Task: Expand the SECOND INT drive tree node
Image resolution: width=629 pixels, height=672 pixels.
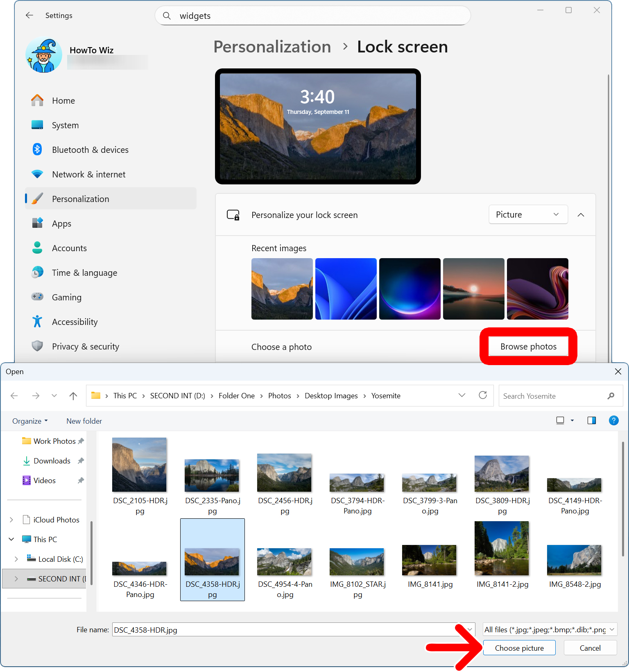Action: (16, 579)
